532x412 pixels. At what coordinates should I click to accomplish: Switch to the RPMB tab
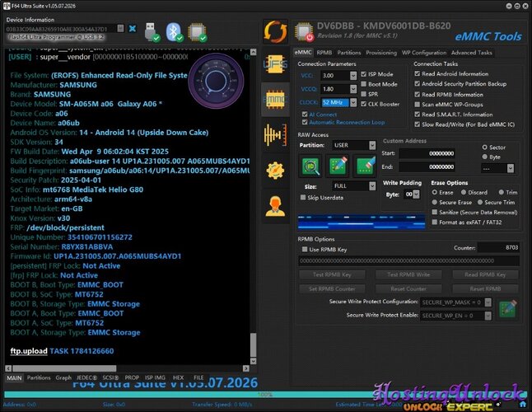tap(324, 53)
